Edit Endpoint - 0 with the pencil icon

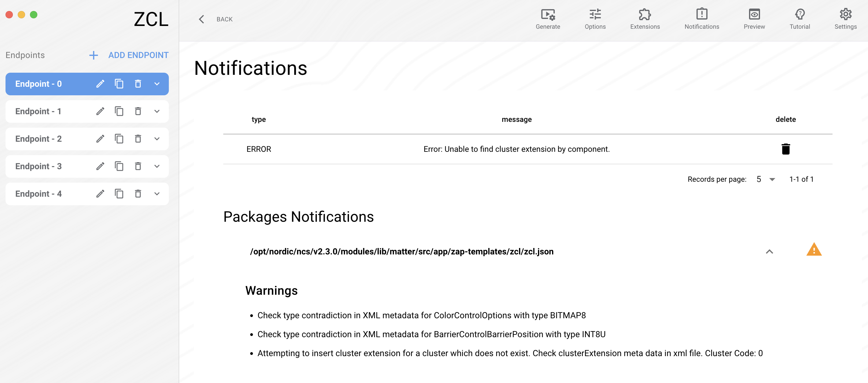point(100,84)
